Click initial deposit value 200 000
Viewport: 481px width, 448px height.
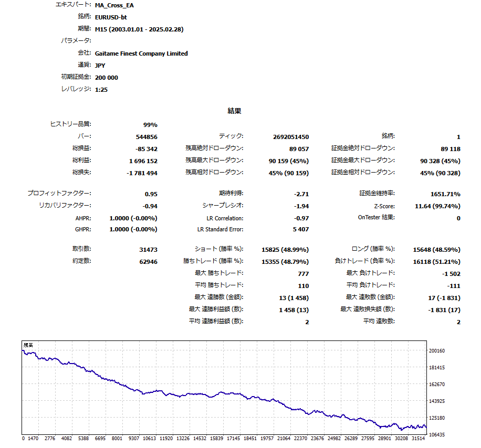point(107,78)
